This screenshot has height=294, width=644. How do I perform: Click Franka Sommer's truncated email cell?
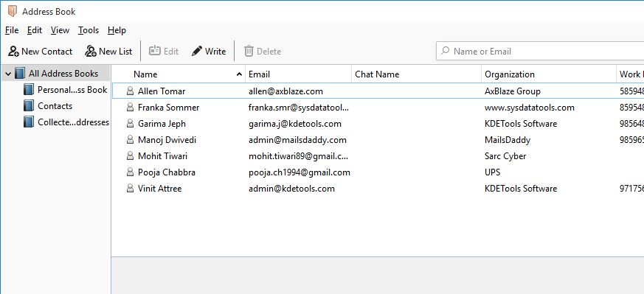(x=299, y=108)
